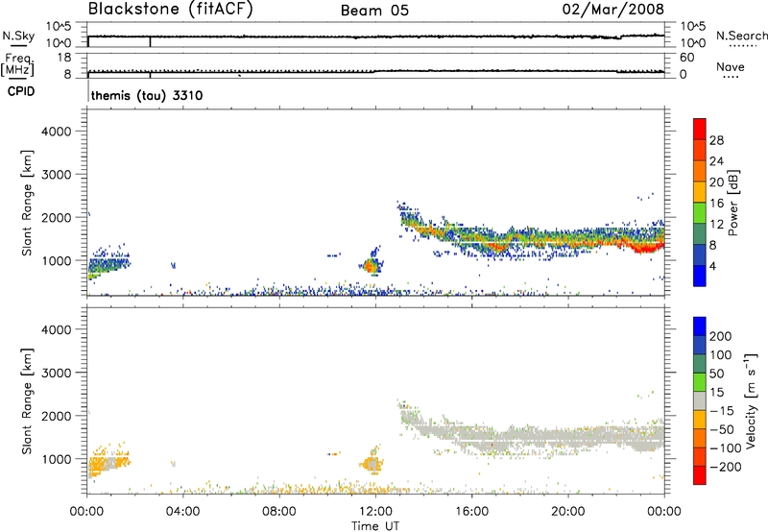Viewport: 768px width, 532px height.
Task: Click the 'Power [dB]' color bar label
Action: (732, 203)
